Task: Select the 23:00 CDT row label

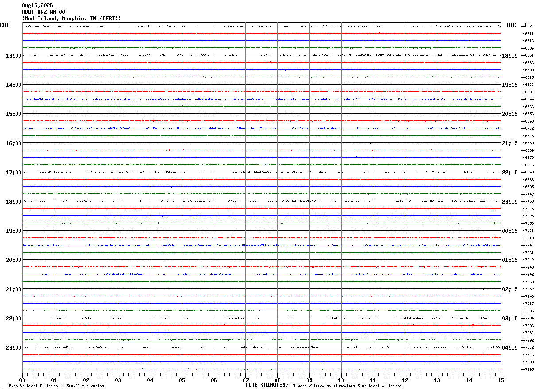Action: [14, 348]
